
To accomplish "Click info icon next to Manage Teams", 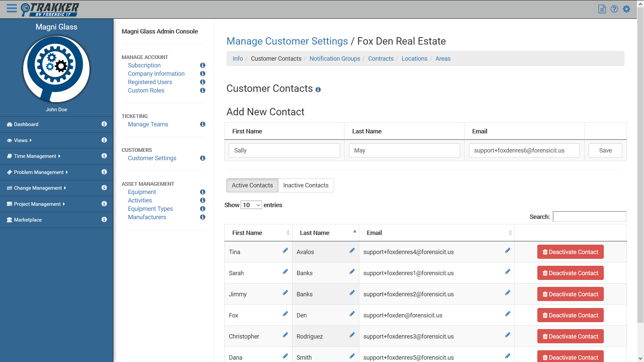I will (203, 124).
